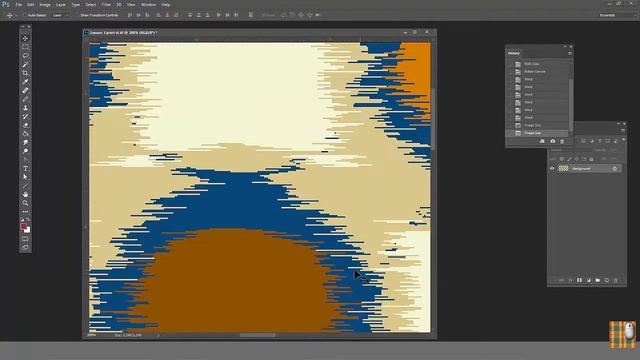Open the Auto-Select Layer dropdown
640x360 pixels.
click(x=60, y=15)
